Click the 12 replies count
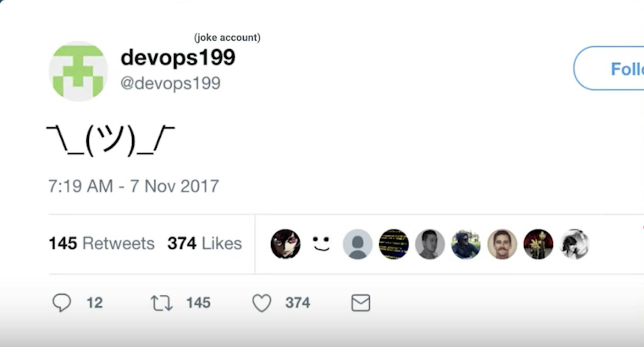 tap(95, 303)
